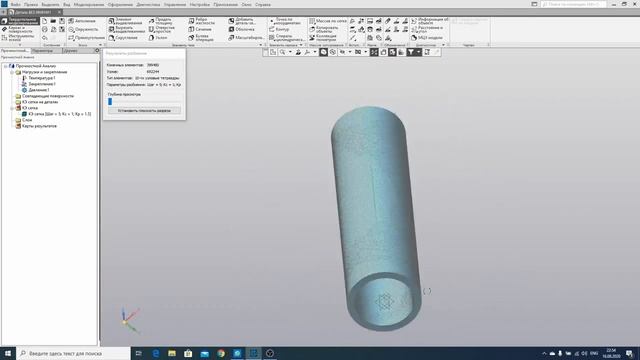
Task: Open panel settings gear icon
Action: click(x=97, y=51)
